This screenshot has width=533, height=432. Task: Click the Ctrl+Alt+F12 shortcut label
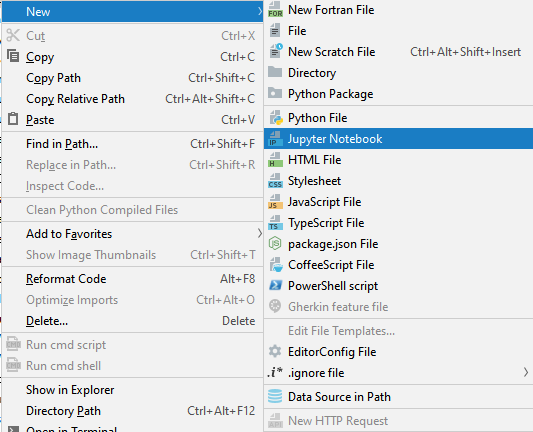coord(221,411)
